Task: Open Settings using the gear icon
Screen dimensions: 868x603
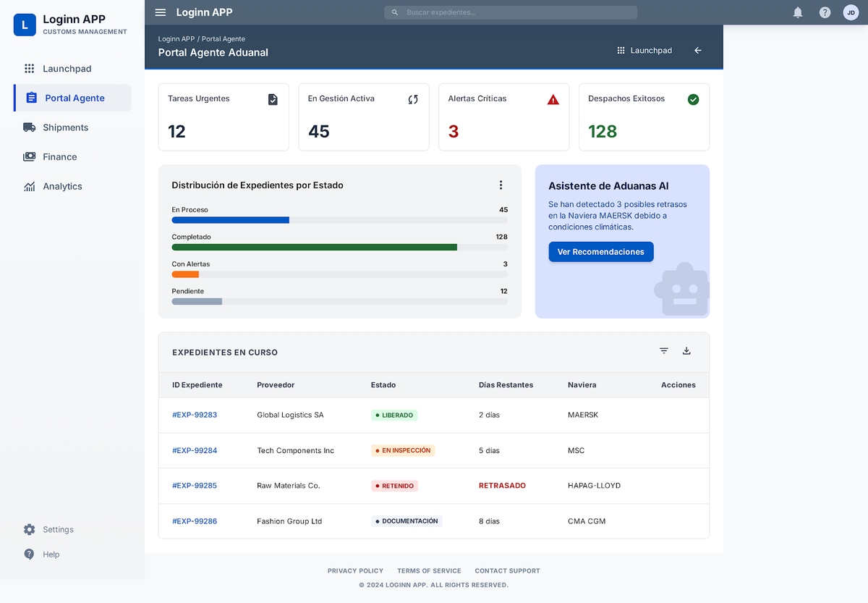Action: click(28, 529)
